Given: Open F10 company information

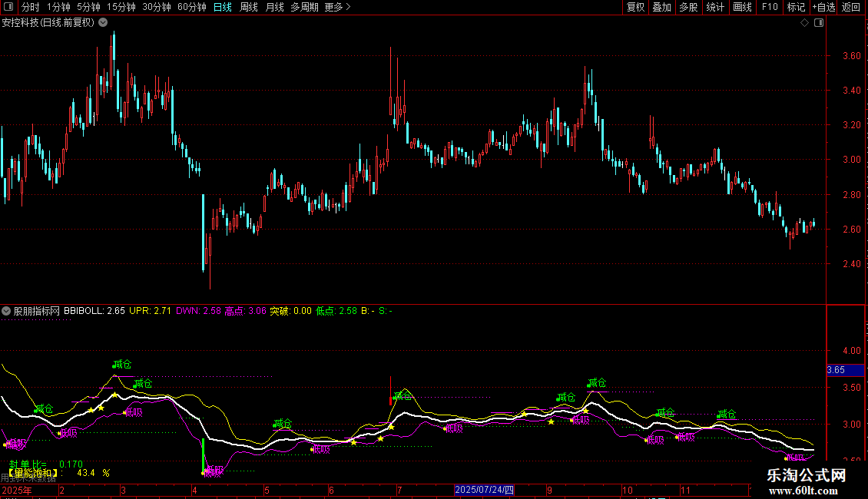Looking at the screenshot, I should pyautogui.click(x=769, y=7).
